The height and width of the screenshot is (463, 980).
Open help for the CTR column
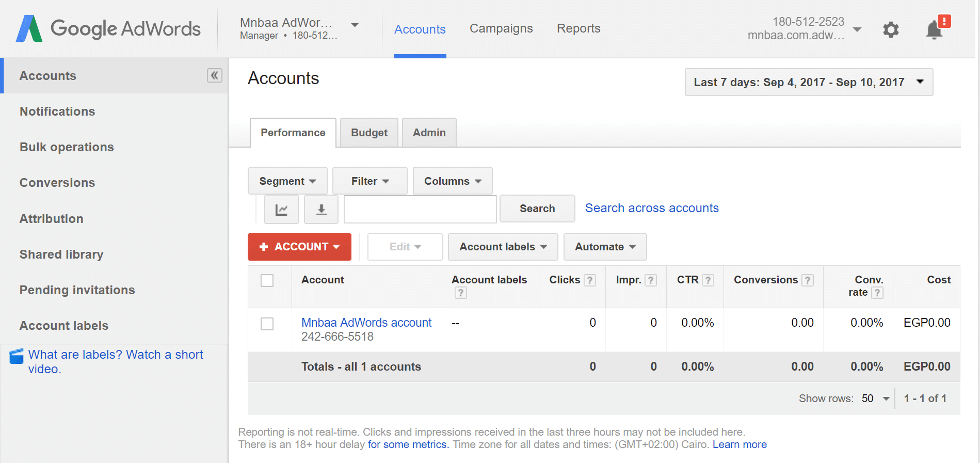click(708, 280)
